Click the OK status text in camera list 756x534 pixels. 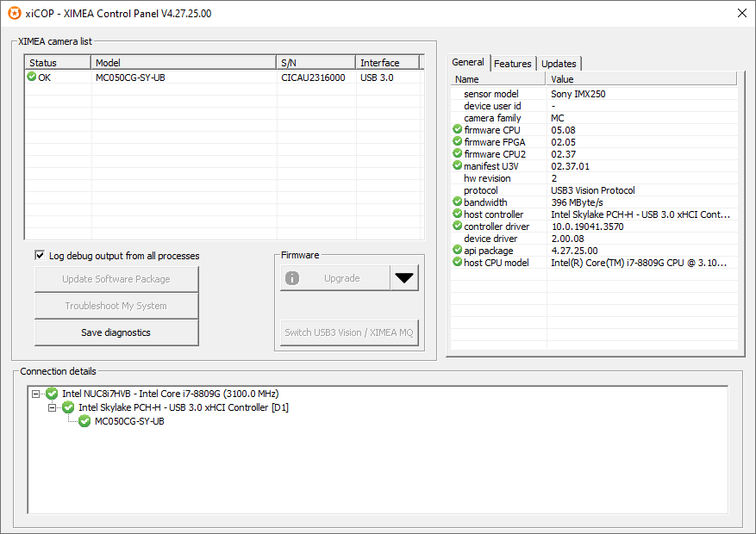point(44,78)
